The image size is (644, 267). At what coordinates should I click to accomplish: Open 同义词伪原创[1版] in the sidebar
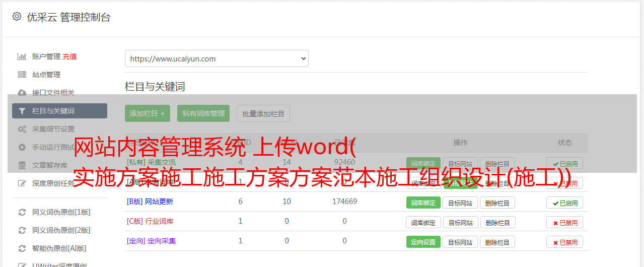click(x=61, y=212)
